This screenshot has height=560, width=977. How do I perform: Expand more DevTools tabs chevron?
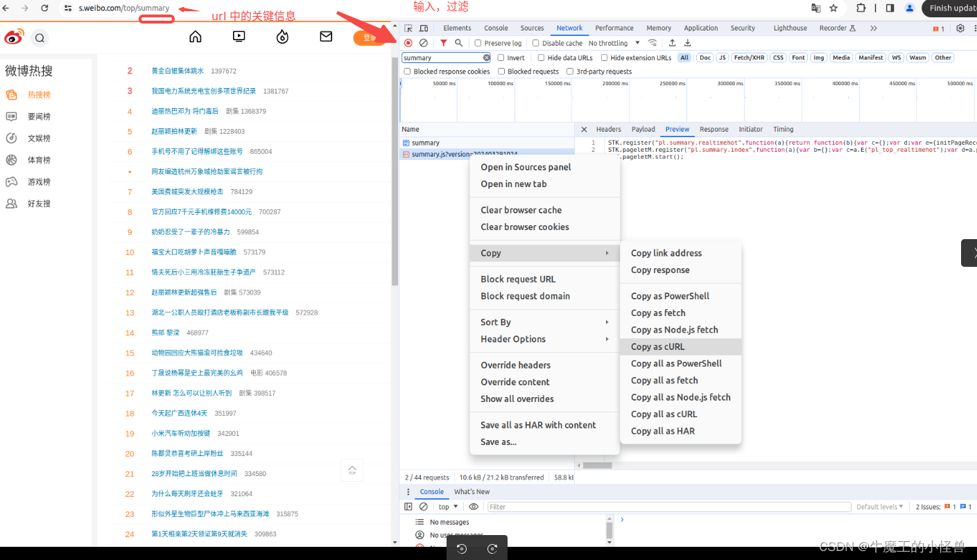pyautogui.click(x=873, y=28)
